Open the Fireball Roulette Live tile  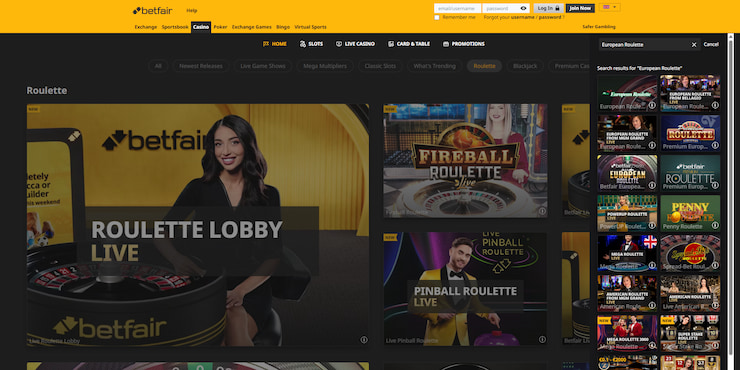(465, 161)
